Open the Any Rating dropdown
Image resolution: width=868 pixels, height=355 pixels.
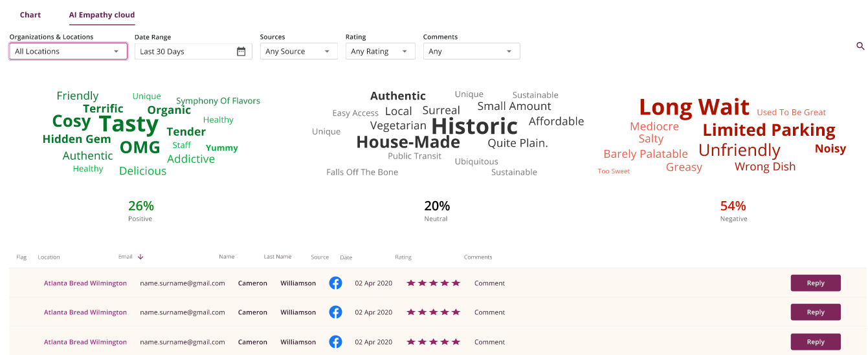[380, 52]
